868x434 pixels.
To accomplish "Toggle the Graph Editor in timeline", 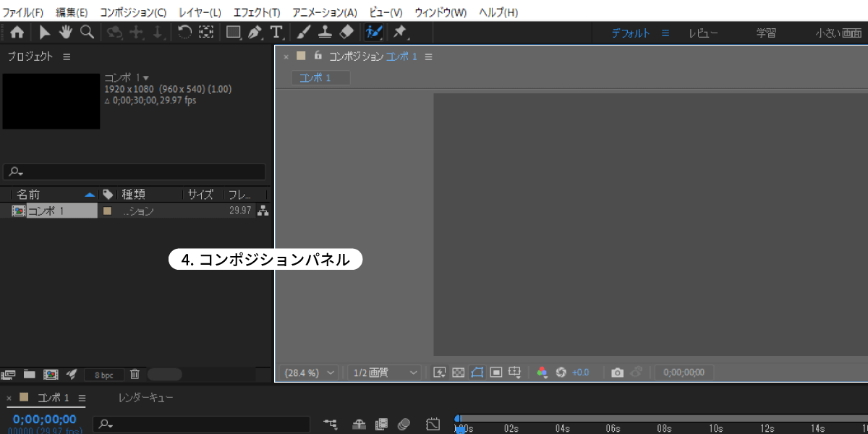I will [x=433, y=424].
